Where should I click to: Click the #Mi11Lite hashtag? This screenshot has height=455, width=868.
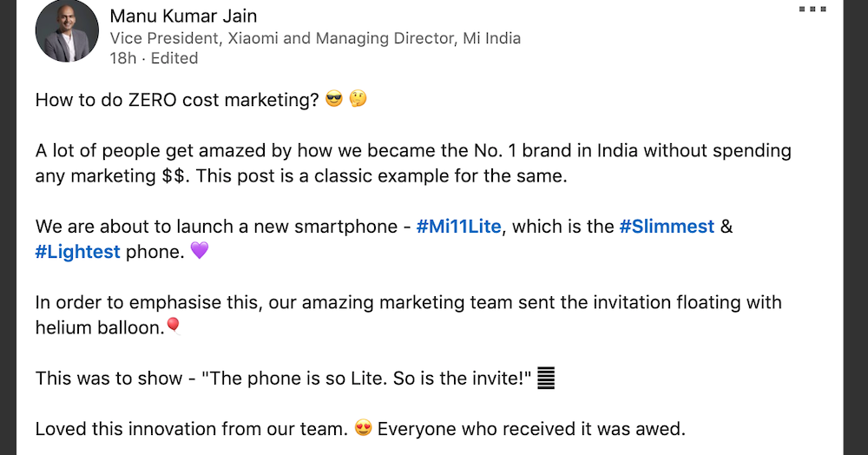tap(458, 227)
